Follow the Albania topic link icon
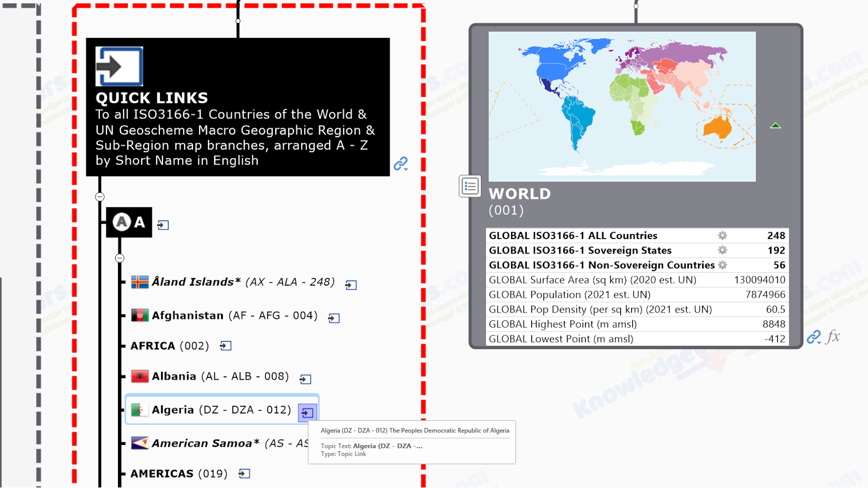Screen dimensions: 868x488 (305, 379)
